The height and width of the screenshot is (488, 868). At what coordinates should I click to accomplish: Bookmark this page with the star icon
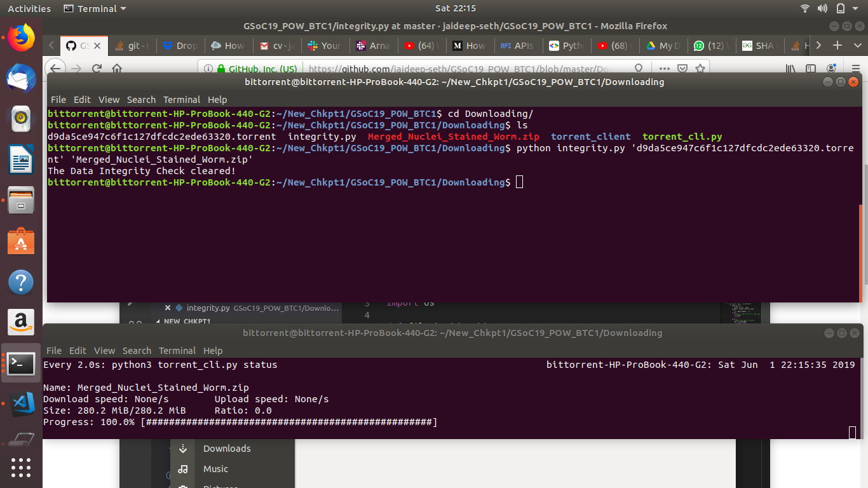[x=700, y=69]
